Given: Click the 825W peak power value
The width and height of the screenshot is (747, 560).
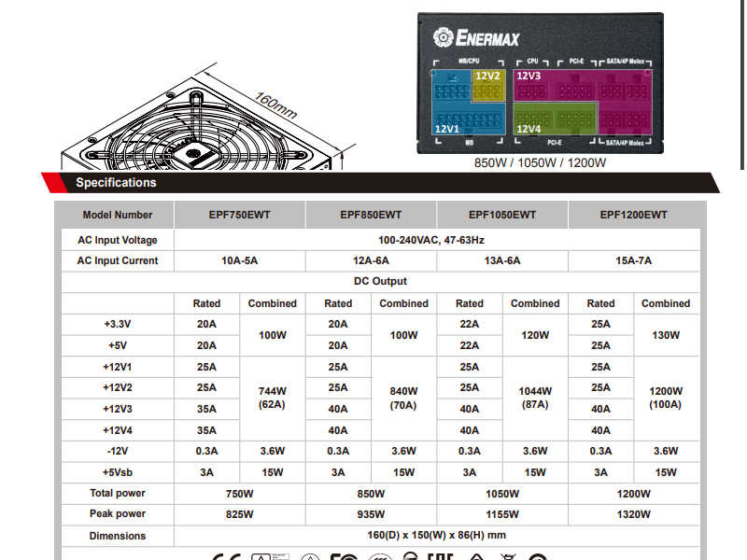Looking at the screenshot, I should coord(239,514).
